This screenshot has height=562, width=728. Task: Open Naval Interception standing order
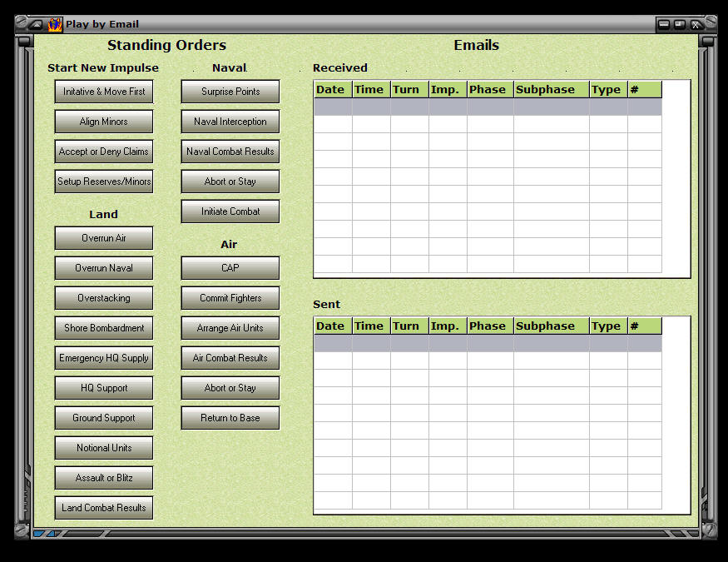point(230,122)
